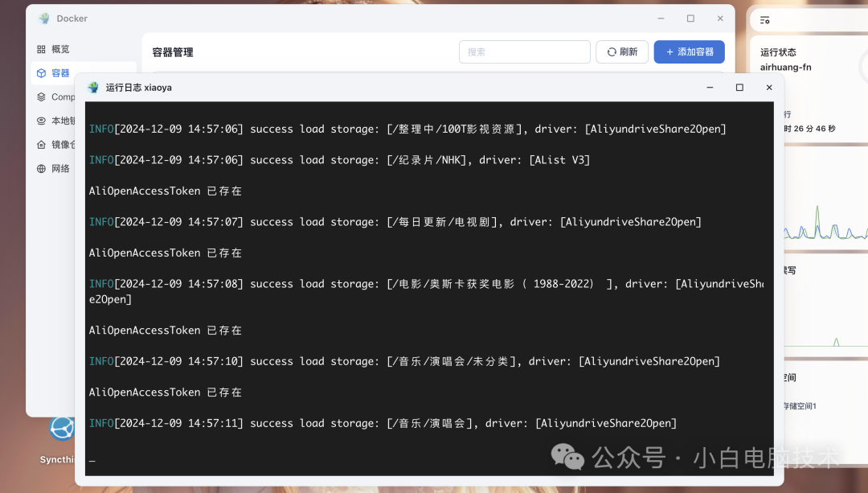The height and width of the screenshot is (493, 868).
Task: Select the Compose sidebar icon
Action: [x=41, y=97]
